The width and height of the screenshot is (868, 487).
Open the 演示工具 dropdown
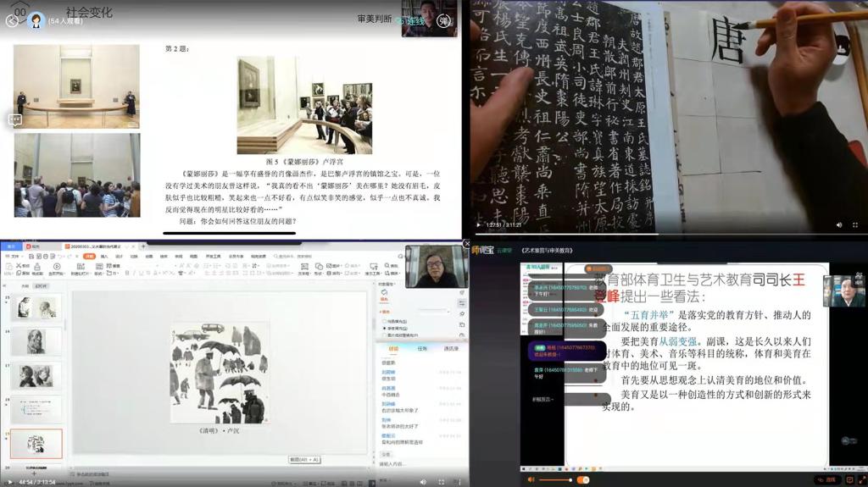374,269
